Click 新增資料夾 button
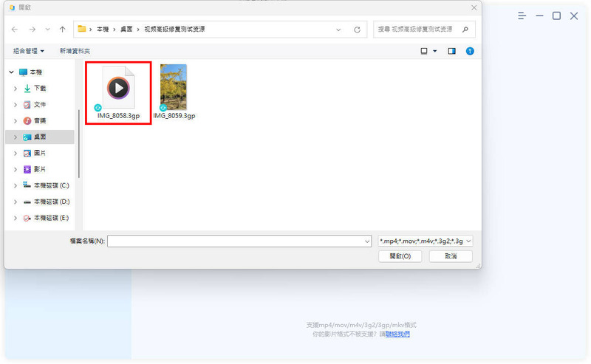 click(x=75, y=51)
